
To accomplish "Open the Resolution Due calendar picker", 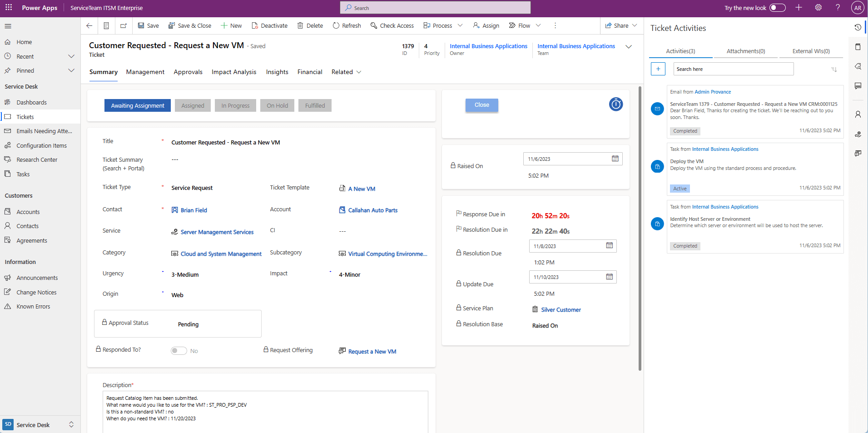I will pos(610,245).
